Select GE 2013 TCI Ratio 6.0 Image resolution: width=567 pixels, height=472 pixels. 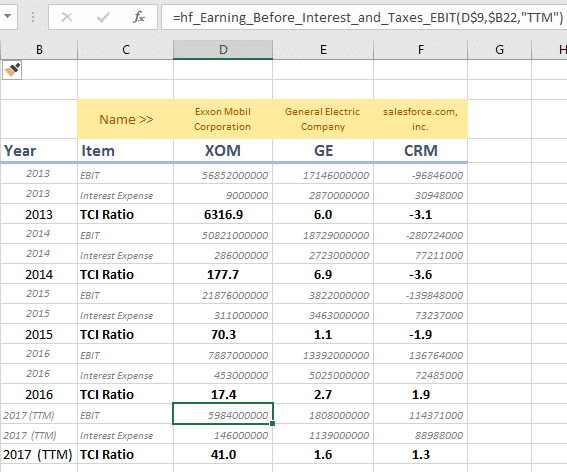coord(323,214)
